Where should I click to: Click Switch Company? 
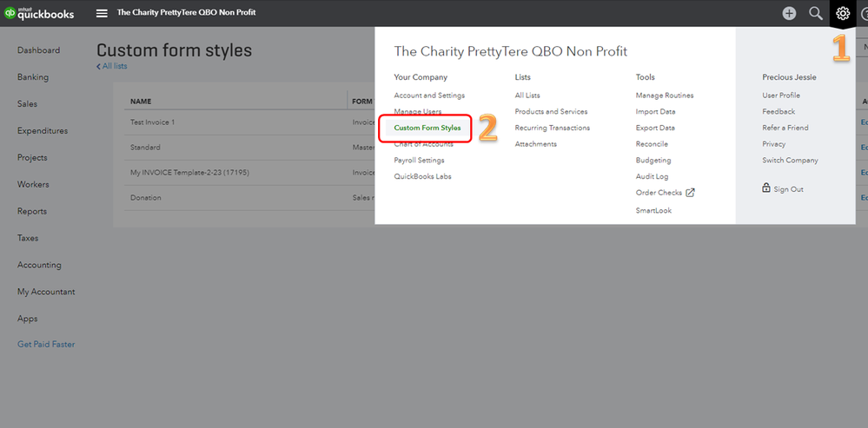click(790, 161)
